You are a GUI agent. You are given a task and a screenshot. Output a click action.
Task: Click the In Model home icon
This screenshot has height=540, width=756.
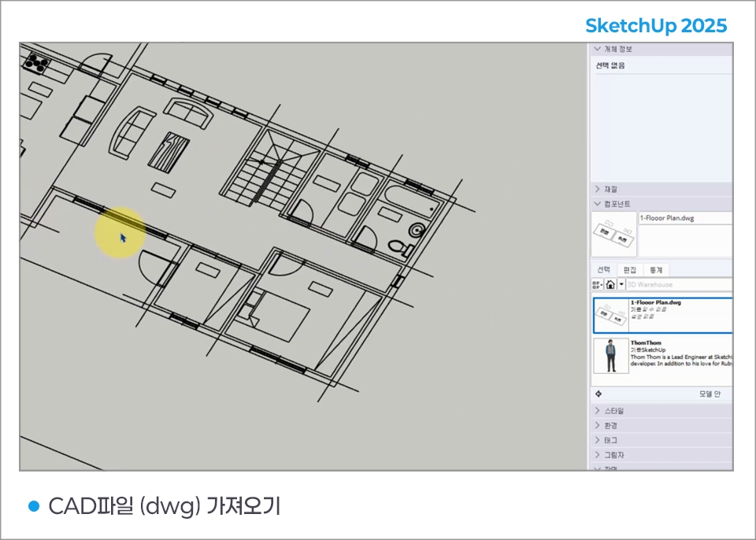point(610,284)
